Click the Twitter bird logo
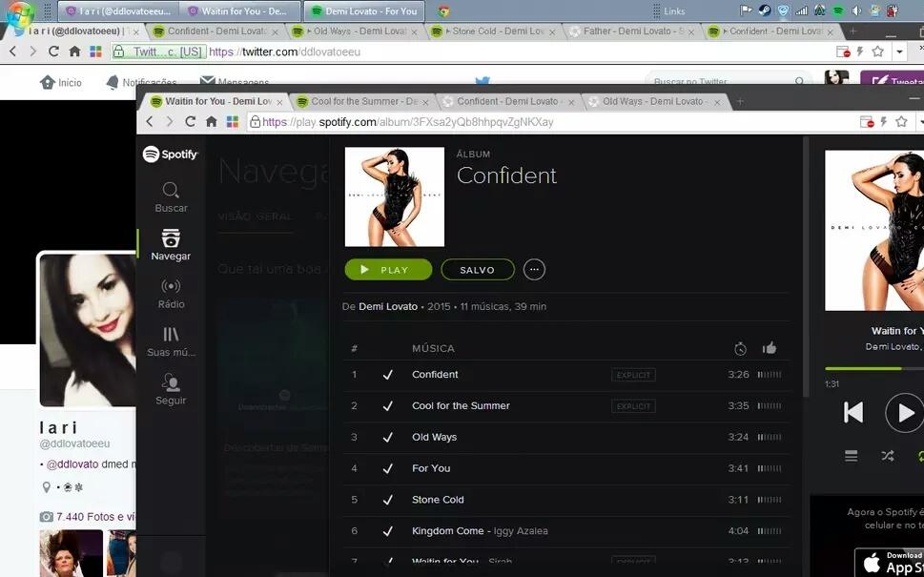This screenshot has width=924, height=577. pyautogui.click(x=483, y=81)
